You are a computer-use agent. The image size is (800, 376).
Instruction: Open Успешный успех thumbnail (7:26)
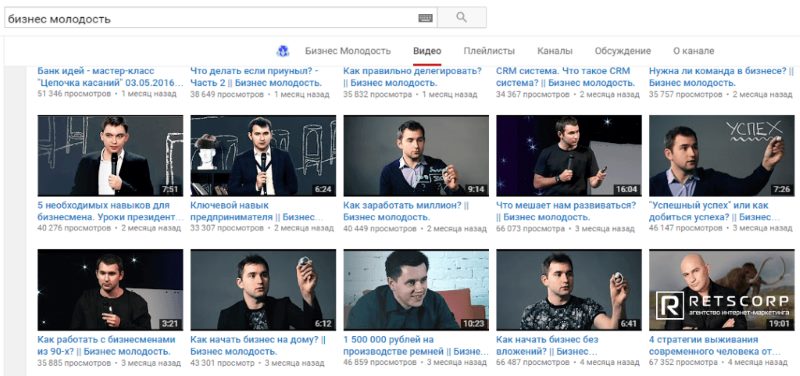click(x=722, y=156)
